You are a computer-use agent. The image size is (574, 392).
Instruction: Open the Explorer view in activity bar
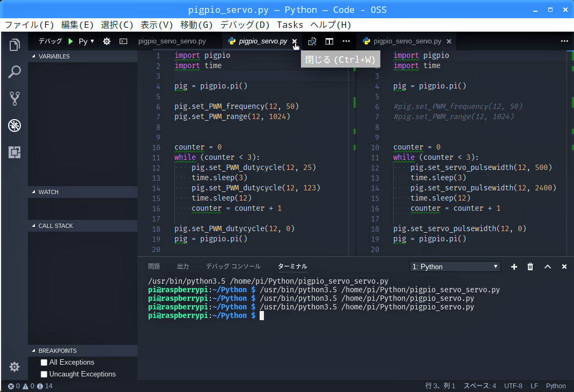pyautogui.click(x=14, y=45)
